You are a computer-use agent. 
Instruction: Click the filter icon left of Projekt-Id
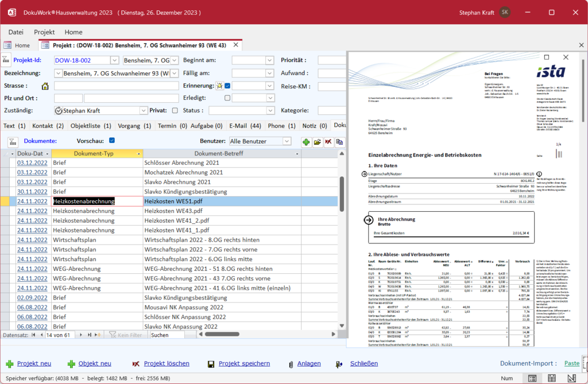[6, 60]
